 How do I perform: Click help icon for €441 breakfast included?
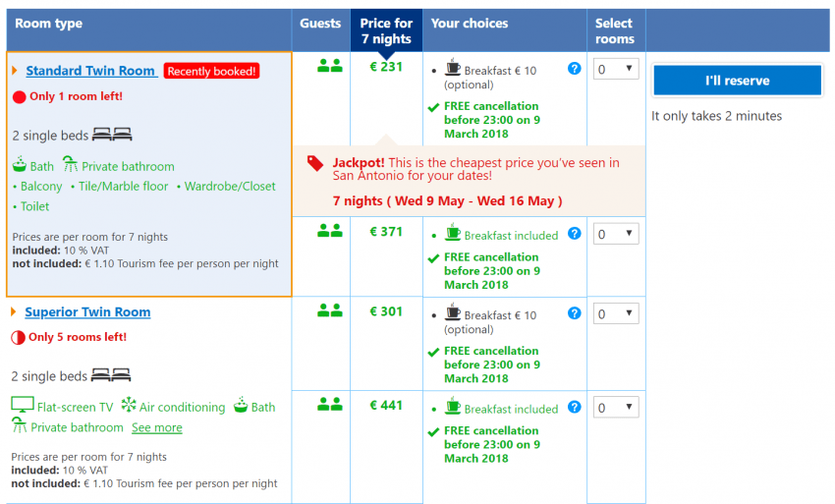pyautogui.click(x=575, y=407)
